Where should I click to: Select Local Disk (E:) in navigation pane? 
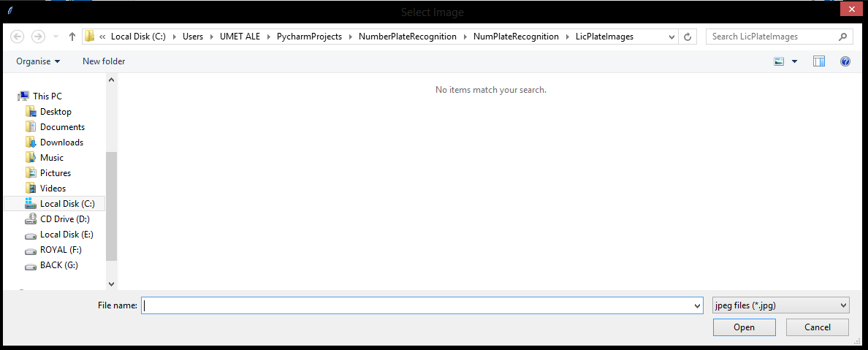pyautogui.click(x=67, y=235)
